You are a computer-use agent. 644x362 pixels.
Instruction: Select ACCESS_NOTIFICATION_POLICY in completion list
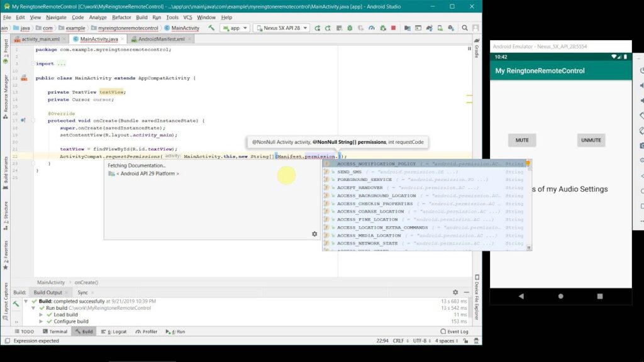(x=425, y=164)
